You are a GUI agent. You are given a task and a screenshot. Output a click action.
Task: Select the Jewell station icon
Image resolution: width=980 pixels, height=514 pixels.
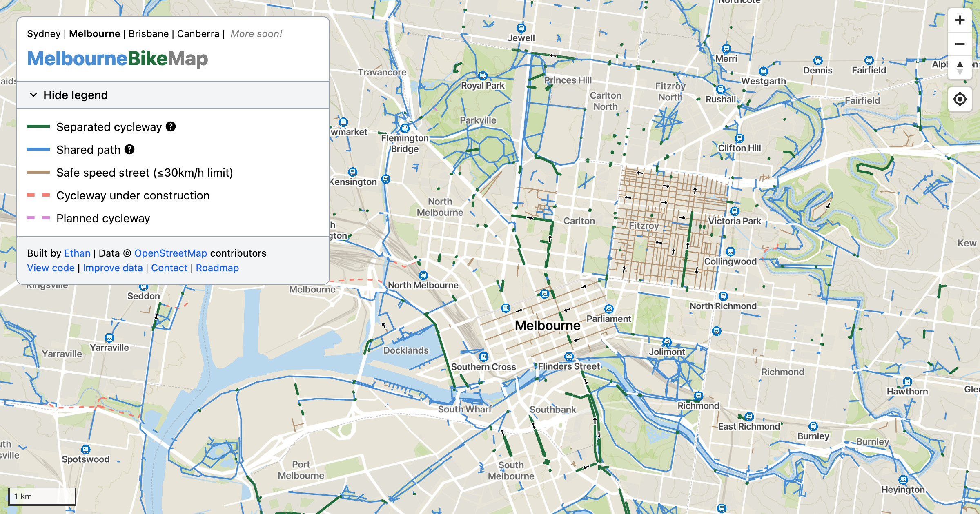(x=520, y=29)
